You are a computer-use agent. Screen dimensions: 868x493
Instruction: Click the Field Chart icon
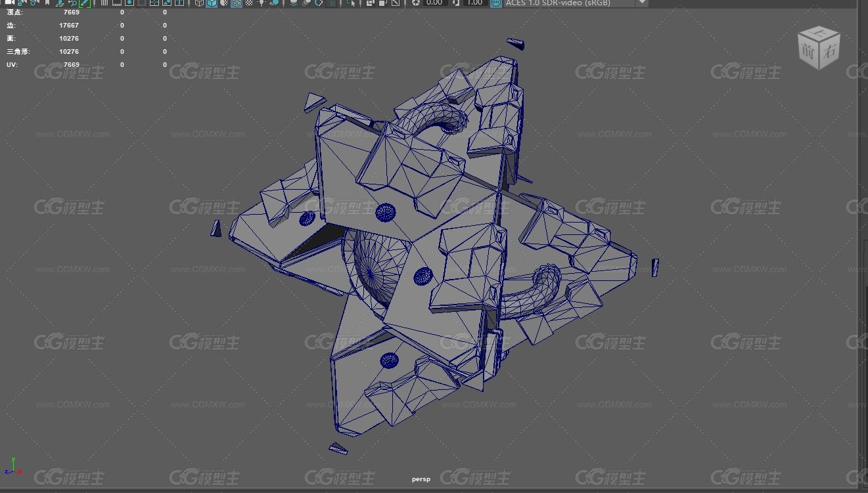154,3
